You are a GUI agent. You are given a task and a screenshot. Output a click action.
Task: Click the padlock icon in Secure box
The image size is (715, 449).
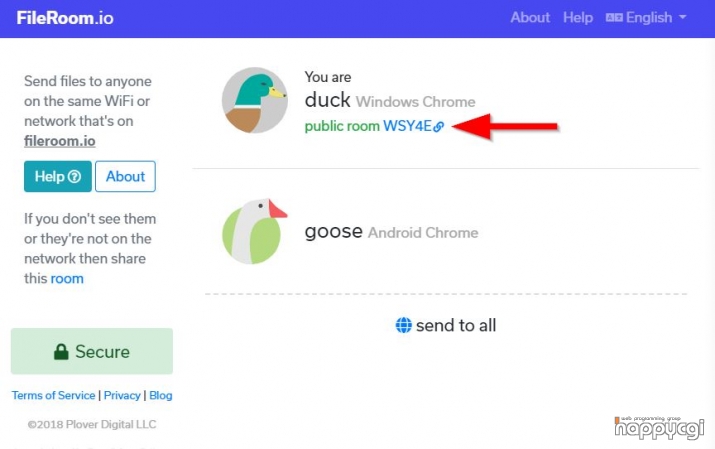coord(61,352)
